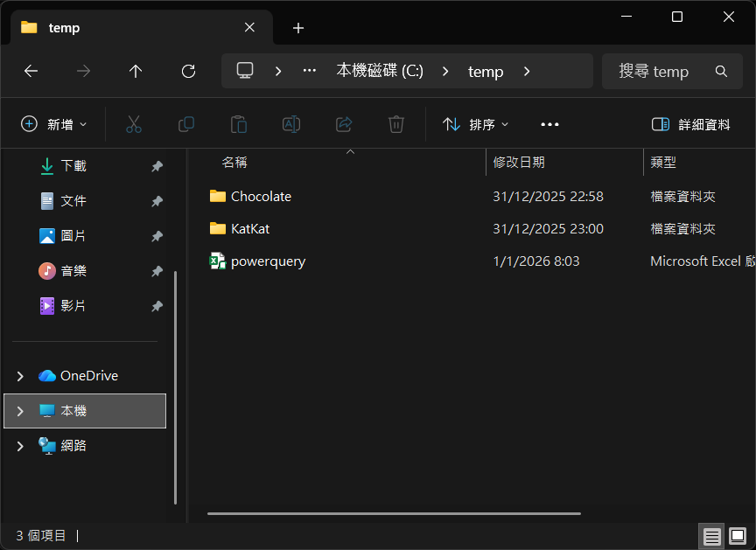Switch to large thumbnails view layout

tap(738, 535)
